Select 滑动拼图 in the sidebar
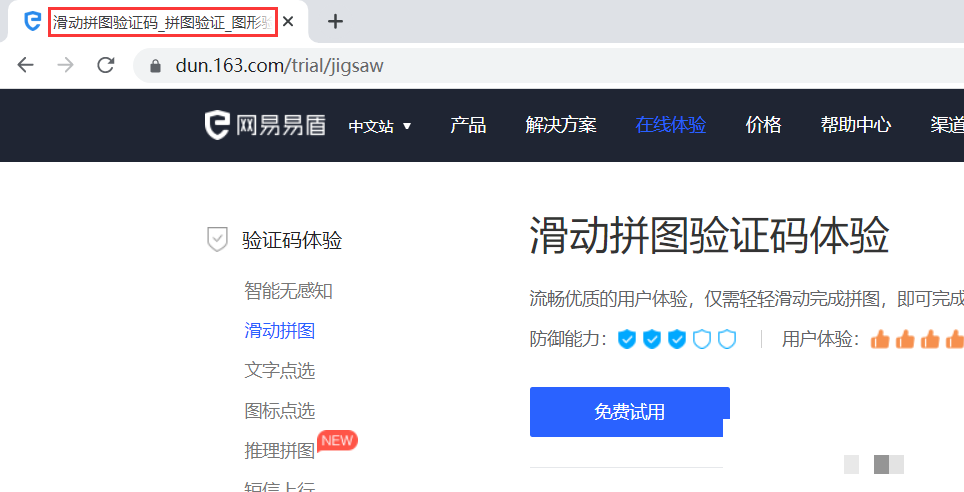This screenshot has width=964, height=492. [279, 331]
